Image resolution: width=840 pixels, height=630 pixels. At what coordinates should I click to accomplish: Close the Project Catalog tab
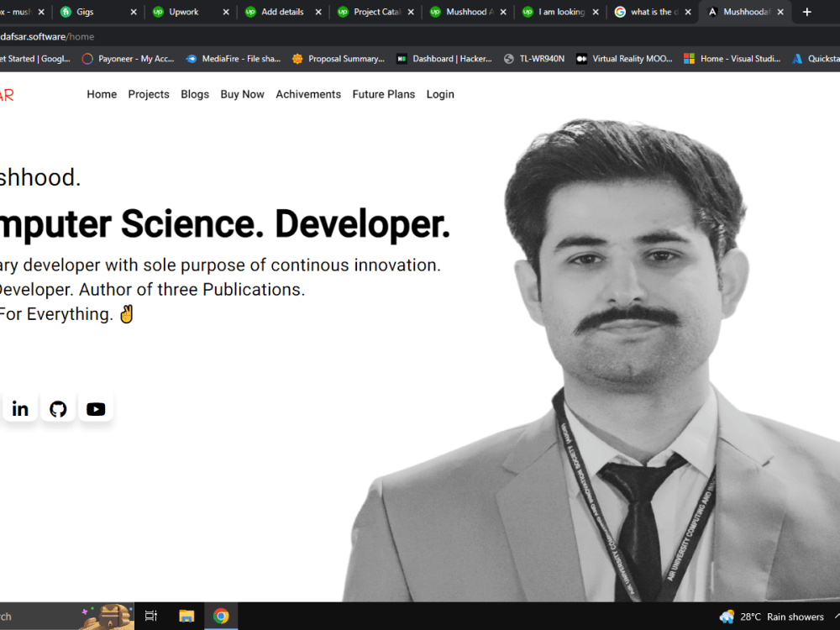coord(411,12)
